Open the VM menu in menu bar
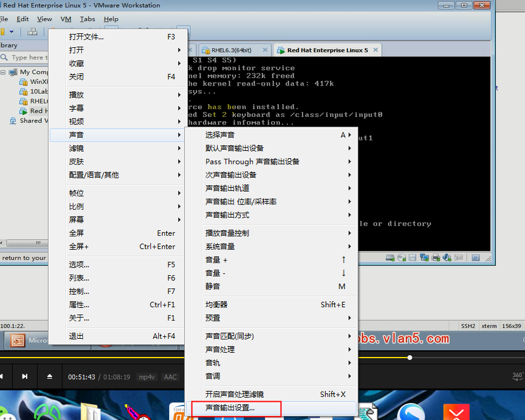Screen dimensions: 525x420 (66, 19)
